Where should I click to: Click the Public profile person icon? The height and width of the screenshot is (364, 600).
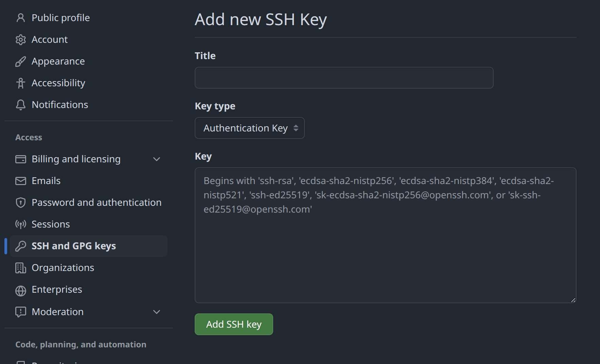pos(21,18)
